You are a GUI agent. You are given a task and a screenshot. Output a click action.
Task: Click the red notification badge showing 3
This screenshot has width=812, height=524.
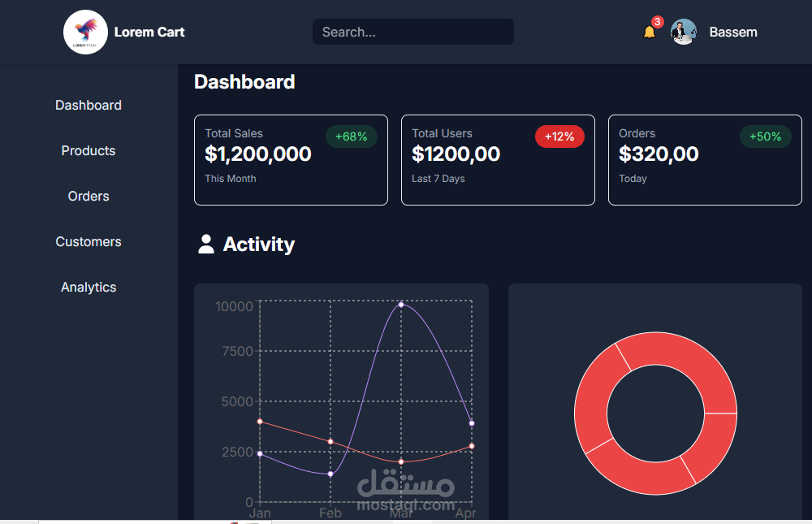pos(657,22)
